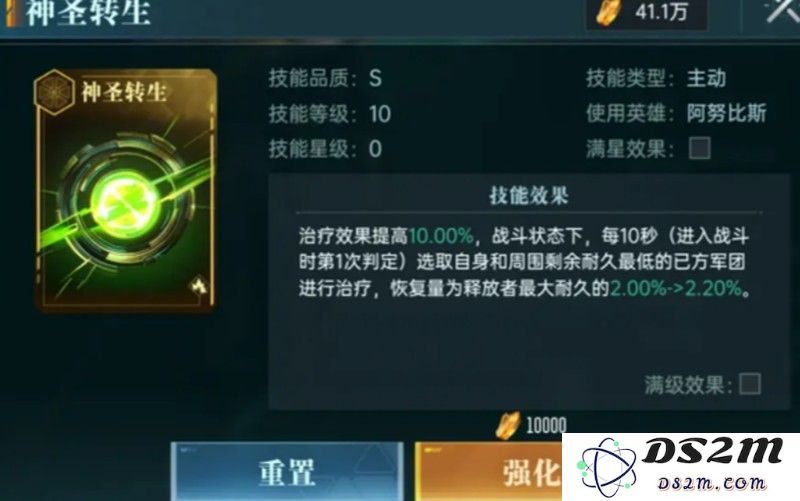Click the green orb skill artwork
800x501 pixels.
tap(125, 201)
